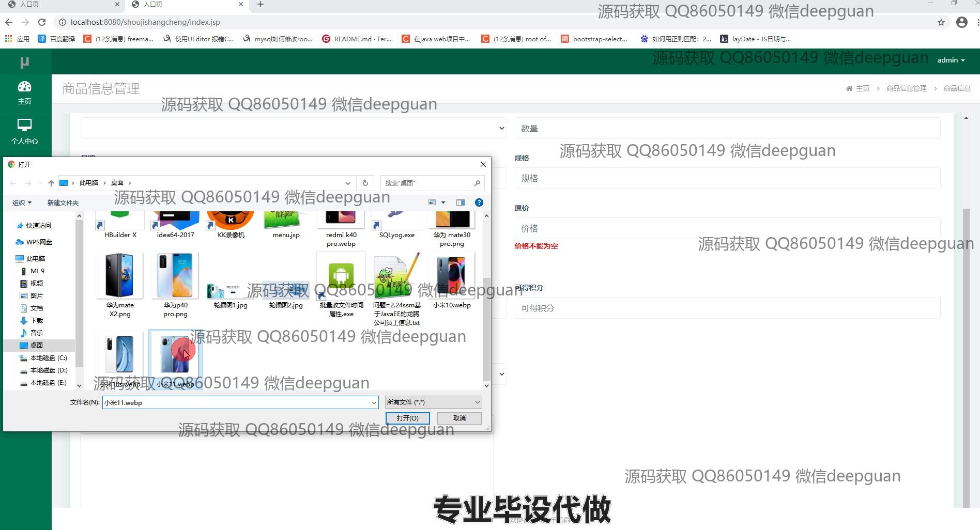The image size is (980, 530).
Task: Open 个人中心 monitor icon in sidebar
Action: click(24, 126)
